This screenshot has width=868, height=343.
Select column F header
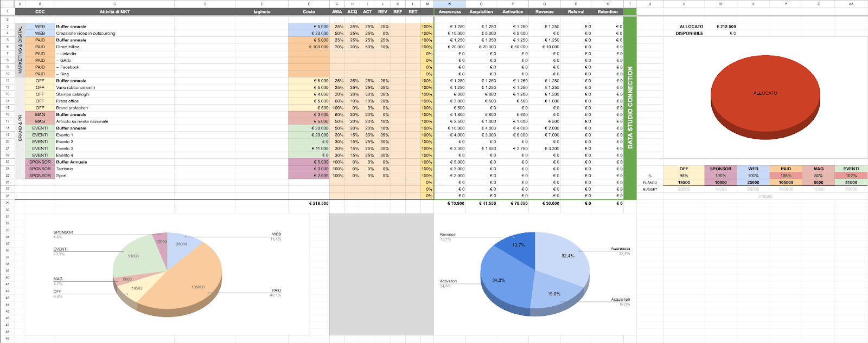tap(309, 4)
